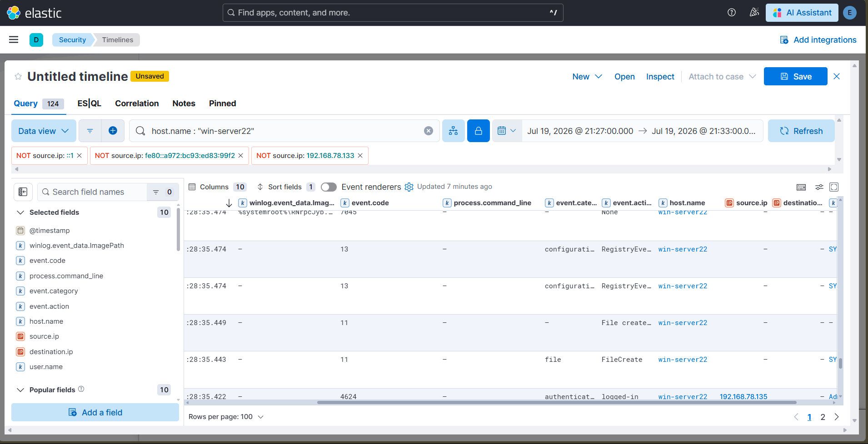The height and width of the screenshot is (444, 868).
Task: Click the Add a field button
Action: [95, 412]
